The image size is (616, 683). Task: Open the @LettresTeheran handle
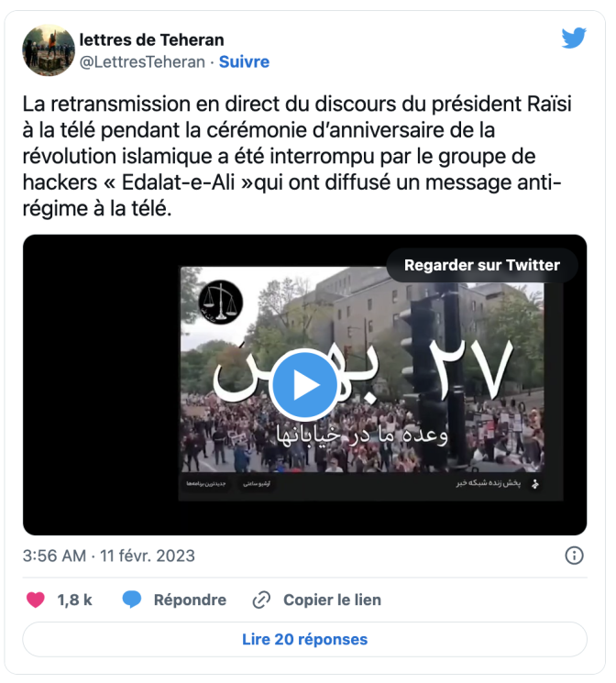(142, 61)
